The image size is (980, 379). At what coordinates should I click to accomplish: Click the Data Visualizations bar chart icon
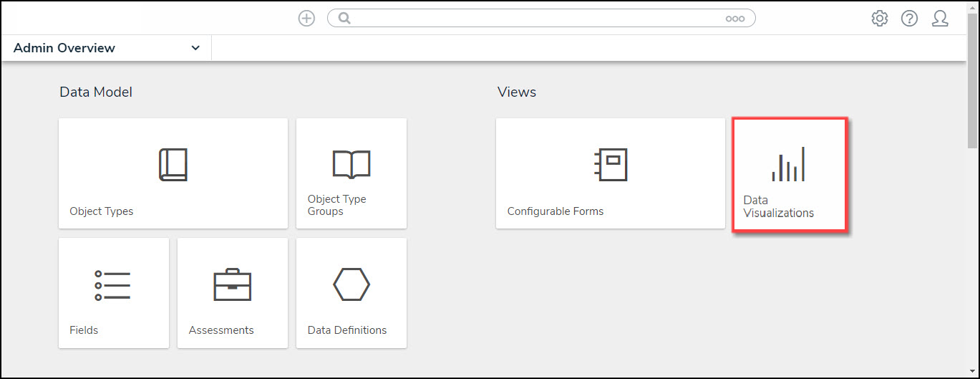788,165
